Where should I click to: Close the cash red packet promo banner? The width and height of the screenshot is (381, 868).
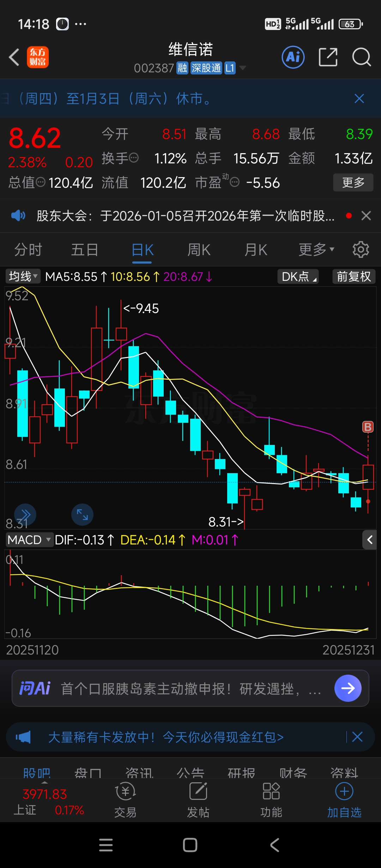(x=357, y=737)
